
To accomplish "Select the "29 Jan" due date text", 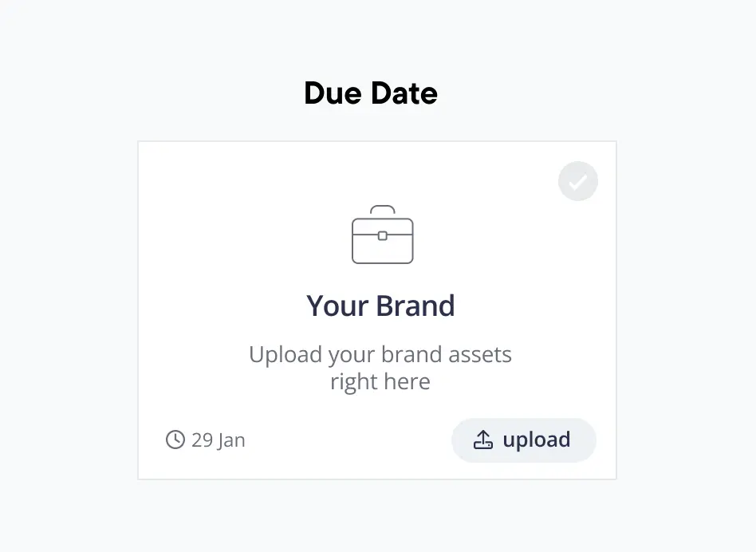I will [x=219, y=440].
